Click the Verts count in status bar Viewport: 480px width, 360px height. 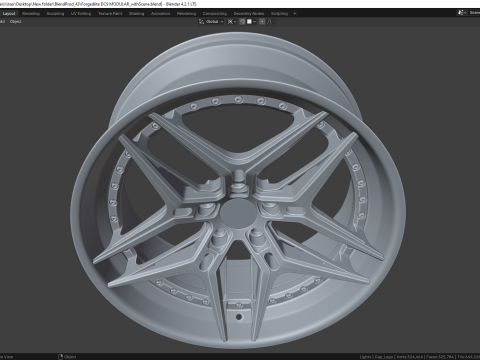click(x=410, y=357)
